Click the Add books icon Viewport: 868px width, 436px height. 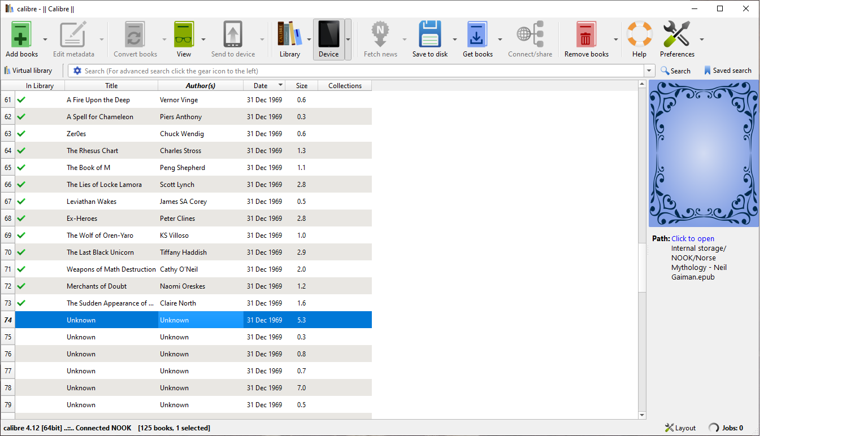(x=21, y=34)
